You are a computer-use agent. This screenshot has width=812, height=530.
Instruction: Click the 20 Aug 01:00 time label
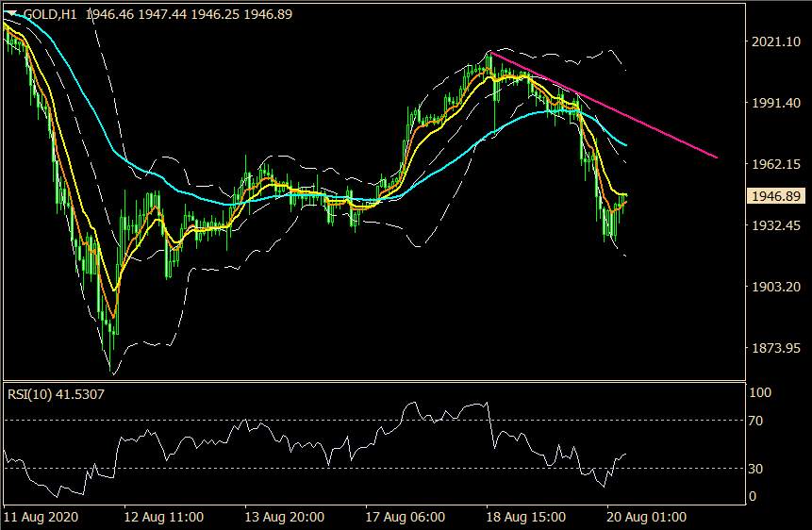646,517
